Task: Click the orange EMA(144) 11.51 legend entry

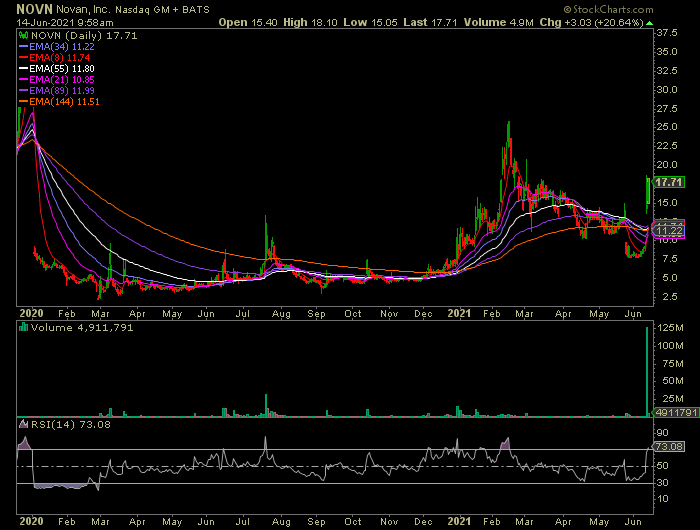Action: click(x=59, y=102)
